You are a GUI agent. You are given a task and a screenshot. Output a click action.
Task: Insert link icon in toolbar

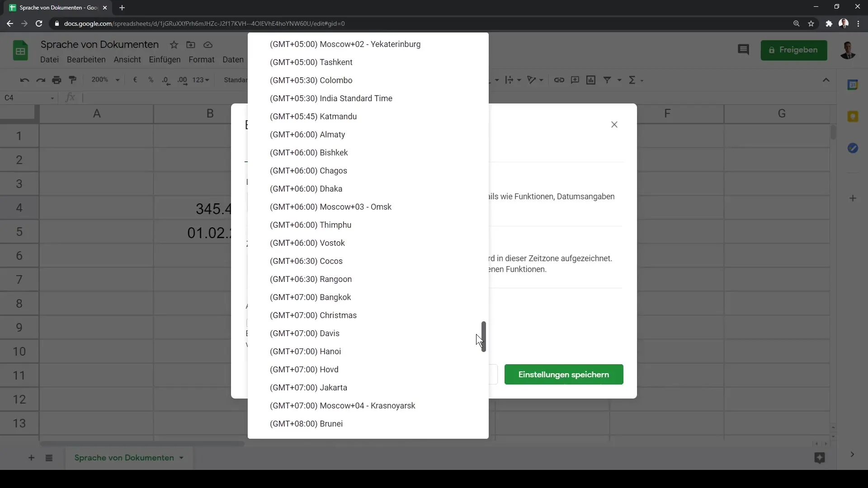coord(559,80)
